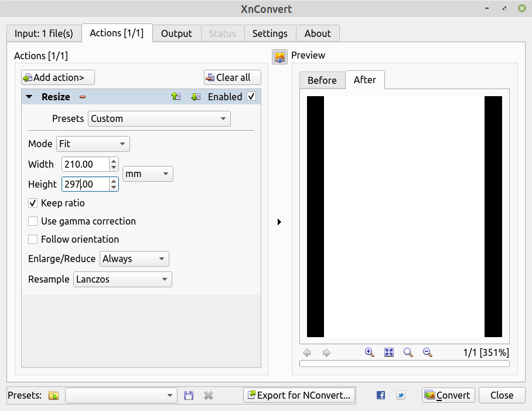The width and height of the screenshot is (532, 411).
Task: Switch to the Output tab
Action: click(176, 33)
